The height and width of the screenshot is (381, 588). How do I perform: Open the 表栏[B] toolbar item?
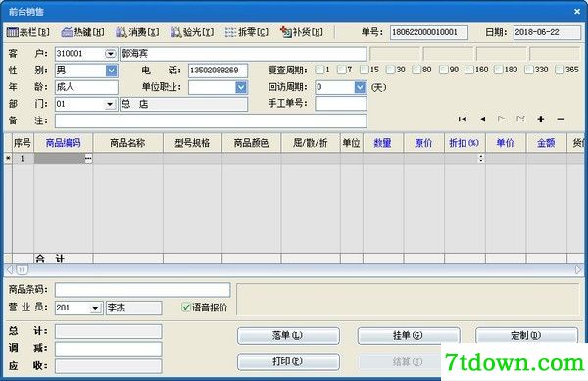click(27, 32)
